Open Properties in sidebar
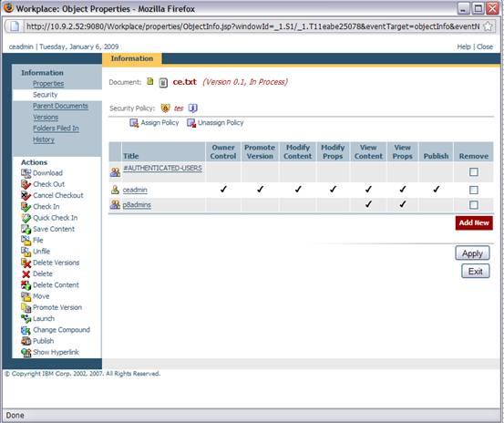Viewport: 504px width, 423px height. pyautogui.click(x=48, y=84)
